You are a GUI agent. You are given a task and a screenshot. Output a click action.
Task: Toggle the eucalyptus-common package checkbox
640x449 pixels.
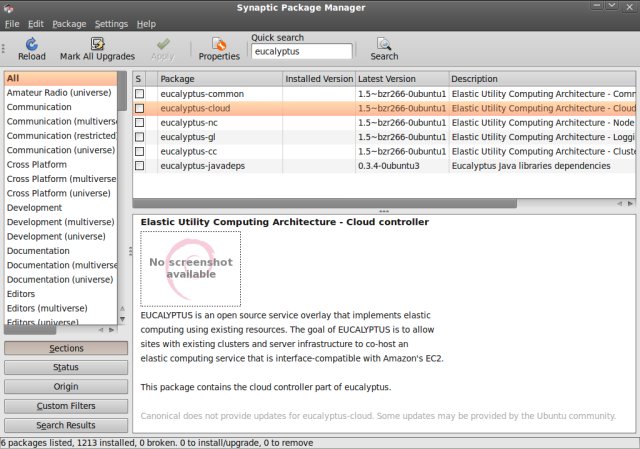140,94
